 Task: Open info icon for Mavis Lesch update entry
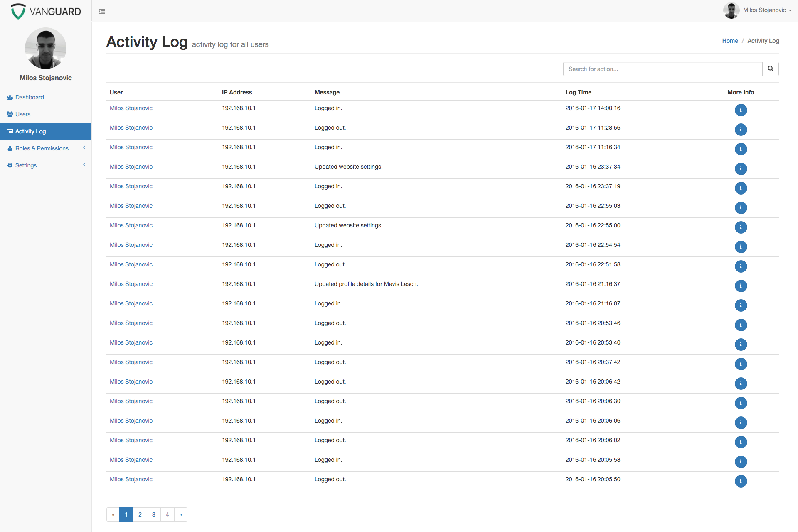[741, 286]
